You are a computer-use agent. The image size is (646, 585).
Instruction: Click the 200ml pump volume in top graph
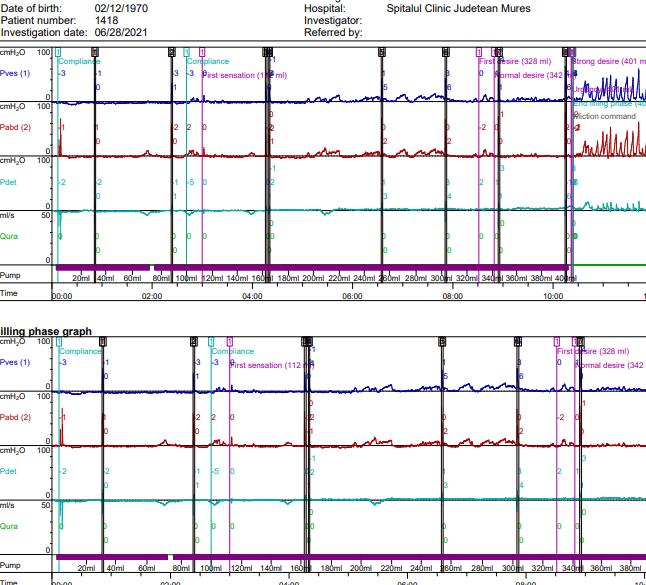pos(314,278)
